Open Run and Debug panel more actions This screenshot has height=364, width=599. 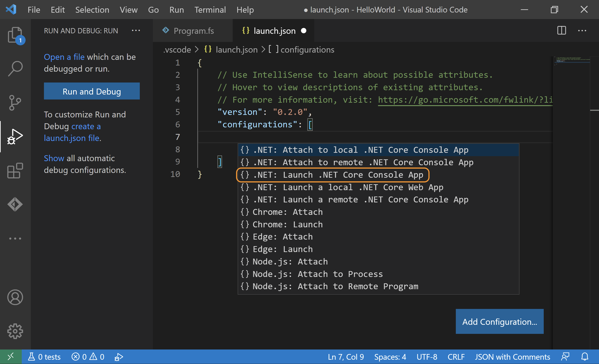pos(136,31)
